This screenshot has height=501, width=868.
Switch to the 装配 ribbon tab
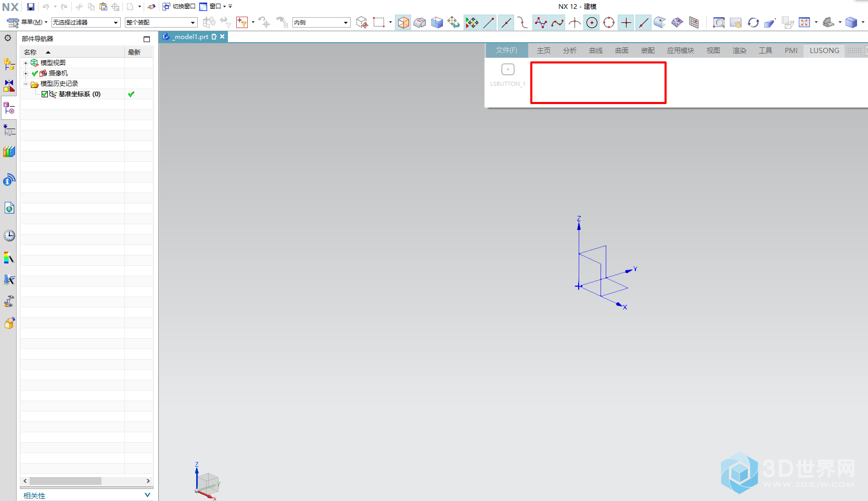(648, 50)
